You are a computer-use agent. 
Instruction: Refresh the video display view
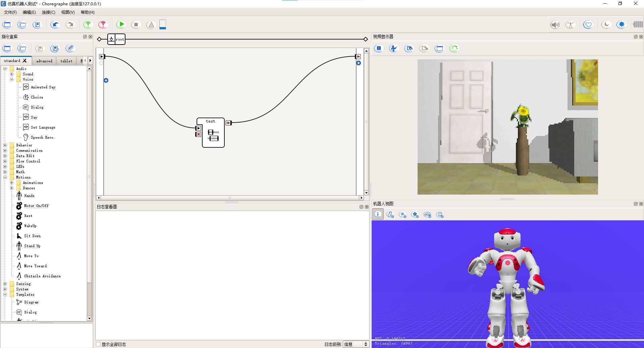[x=454, y=48]
